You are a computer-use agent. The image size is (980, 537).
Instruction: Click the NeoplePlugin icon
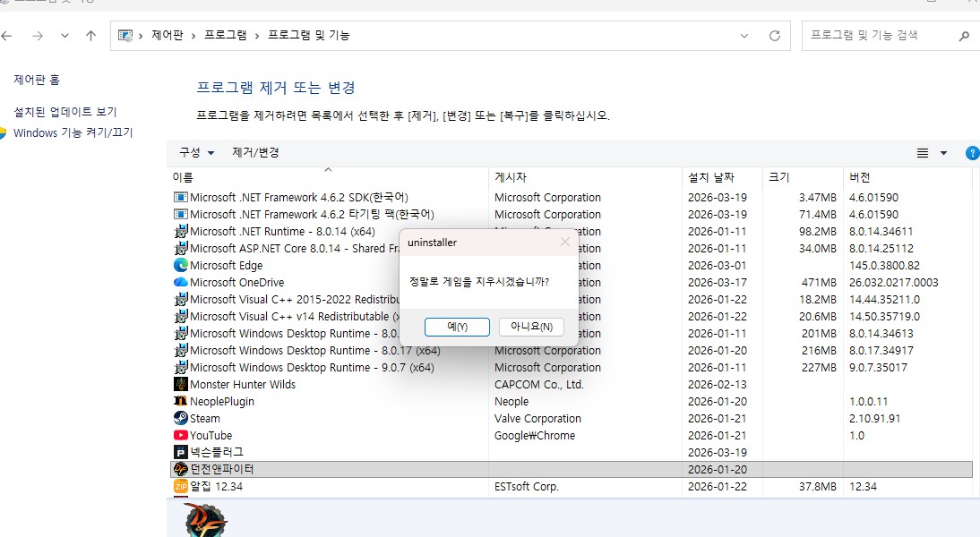pos(180,401)
